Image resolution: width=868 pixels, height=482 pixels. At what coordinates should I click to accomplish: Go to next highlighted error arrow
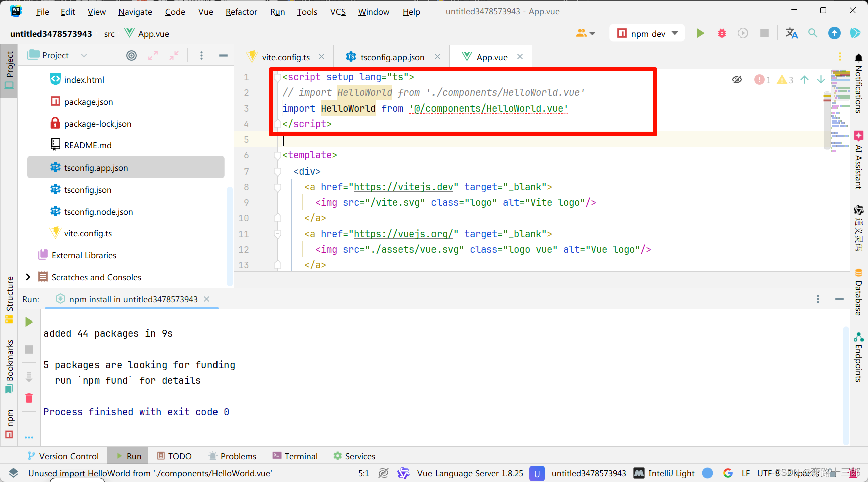[821, 80]
